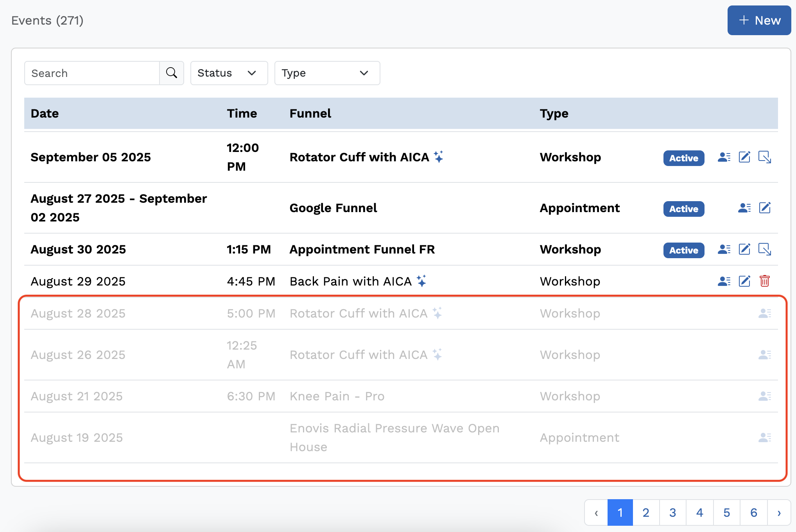Jump to page 6 of events
This screenshot has width=796, height=532.
click(753, 512)
